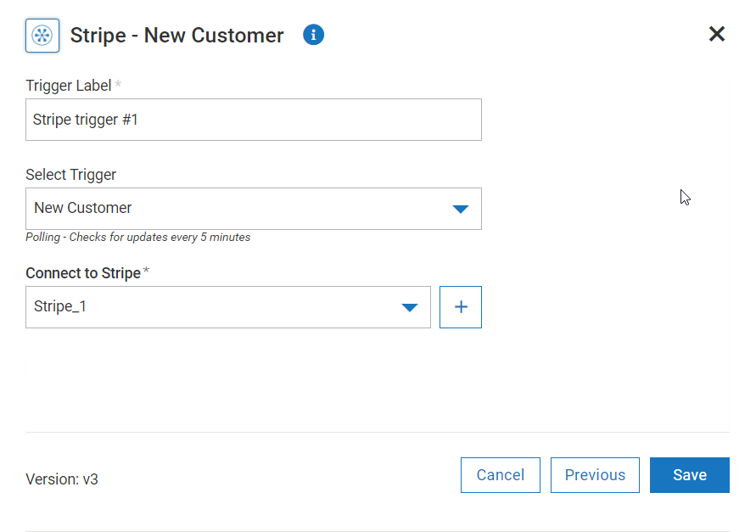Click the Stripe trigger #1 text

point(86,120)
